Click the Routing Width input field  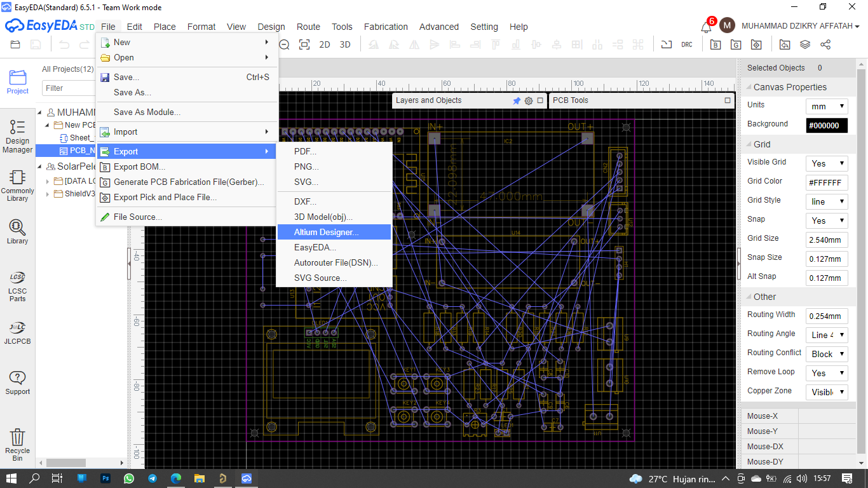point(827,316)
